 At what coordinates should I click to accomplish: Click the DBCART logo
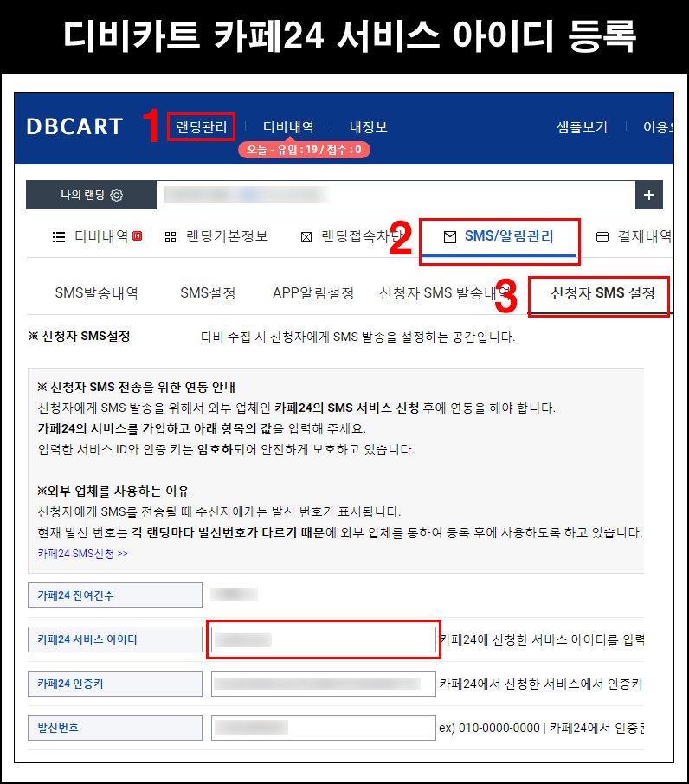[74, 127]
